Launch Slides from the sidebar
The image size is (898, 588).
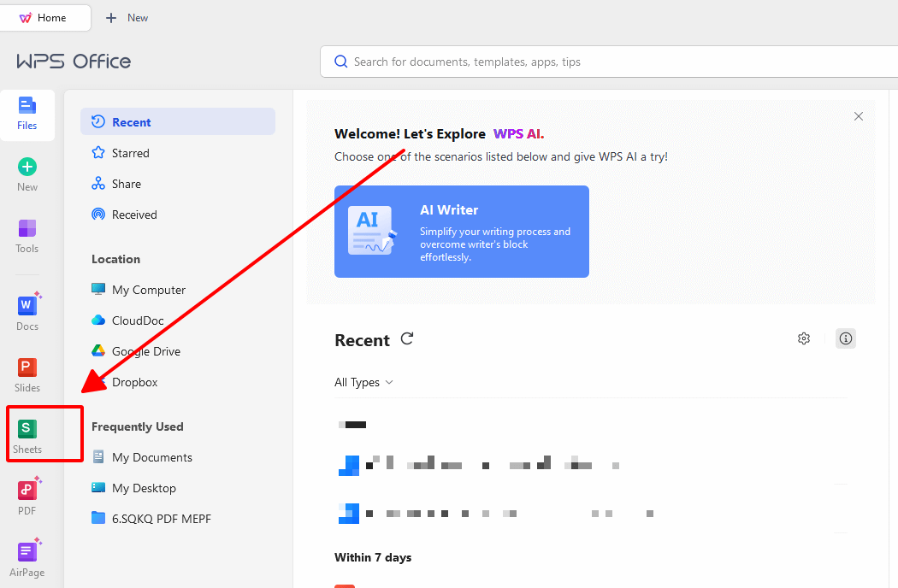pos(27,375)
